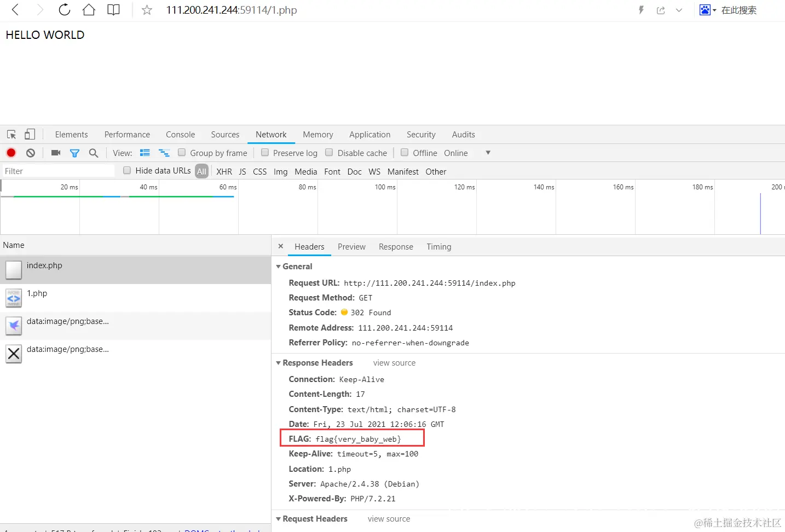The height and width of the screenshot is (532, 785).
Task: Enable the Preserve log checkbox
Action: click(x=265, y=153)
